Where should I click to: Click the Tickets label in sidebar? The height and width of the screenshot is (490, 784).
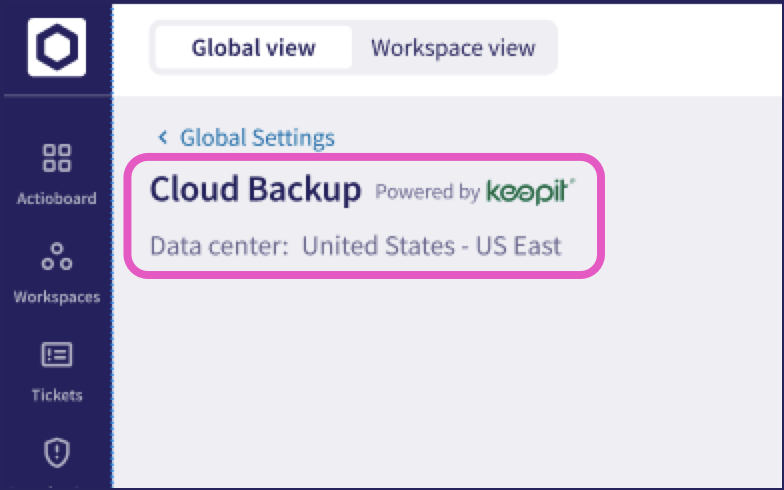(x=56, y=396)
